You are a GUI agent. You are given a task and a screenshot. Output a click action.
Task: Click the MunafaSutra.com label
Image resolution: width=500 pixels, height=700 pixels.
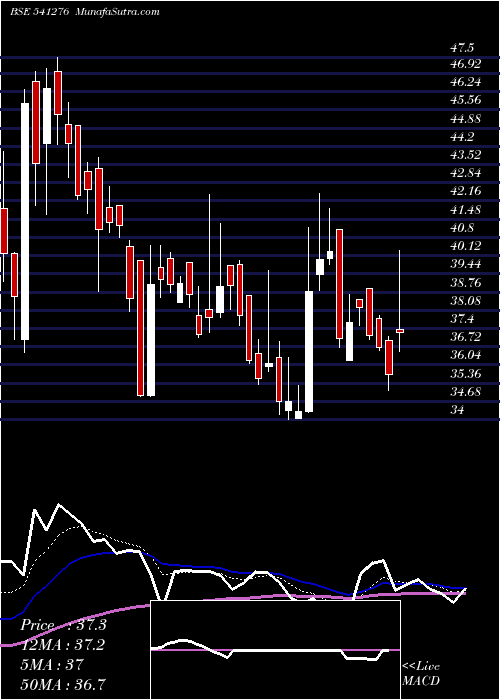(116, 12)
